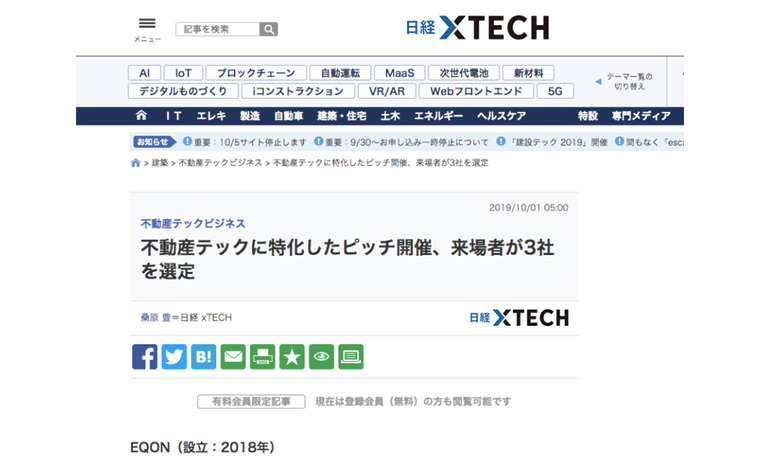Print the article using printer icon
Image resolution: width=760 pixels, height=456 pixels.
pos(262,356)
